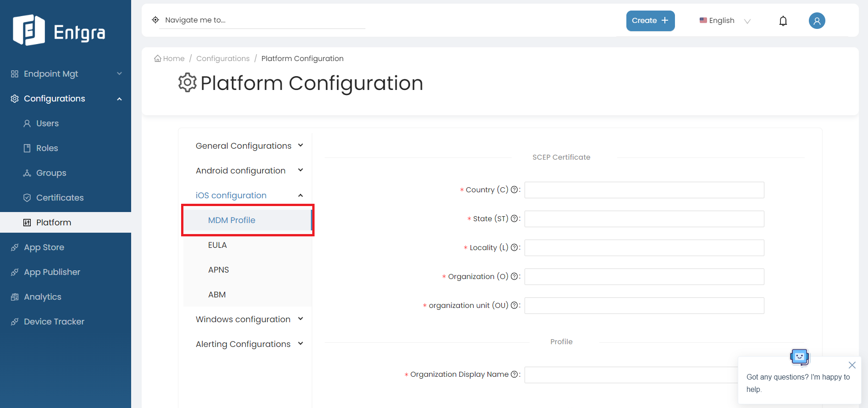
Task: Collapse iOS configuration section
Action: (249, 195)
